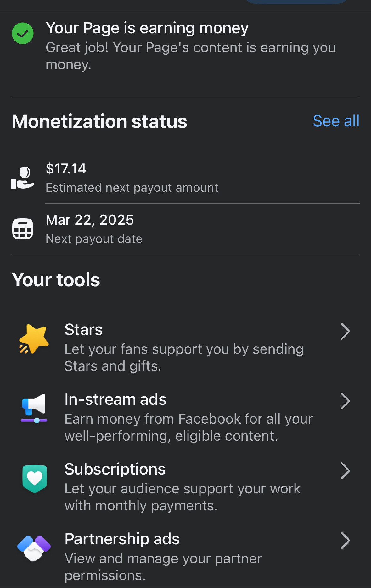This screenshot has height=588, width=371.
Task: Tap the In-stream ads megaphone icon
Action: coord(34,408)
